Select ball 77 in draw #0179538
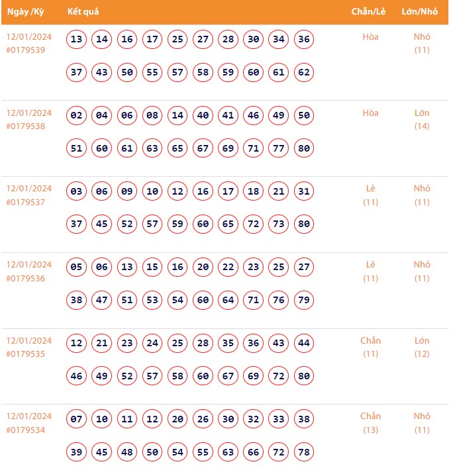The height and width of the screenshot is (476, 451). 279,148
